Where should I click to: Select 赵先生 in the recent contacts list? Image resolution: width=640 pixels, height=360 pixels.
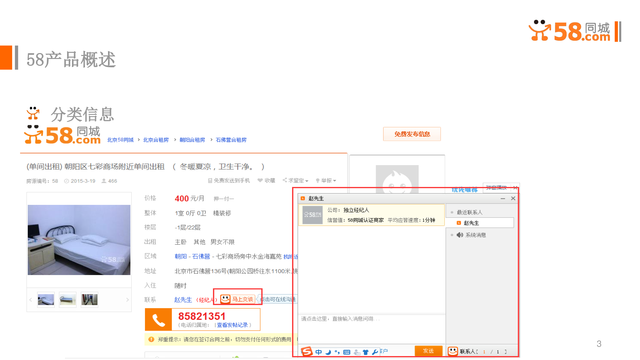[480, 223]
